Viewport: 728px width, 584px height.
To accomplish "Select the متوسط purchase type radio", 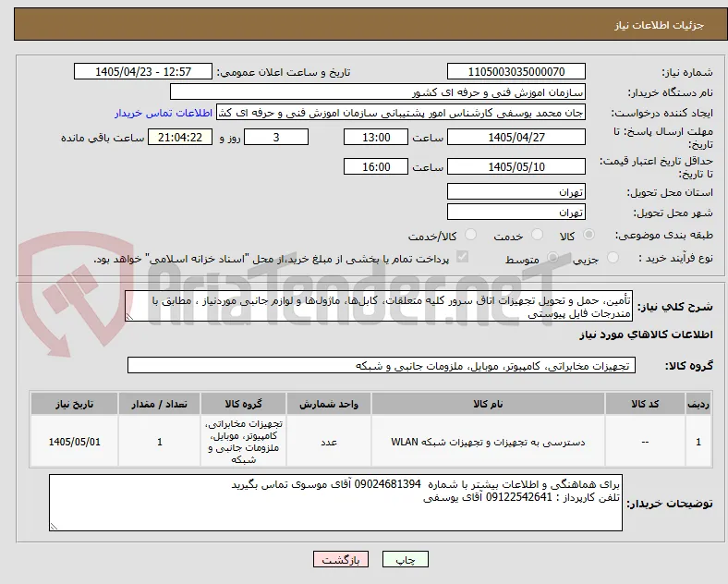I will [552, 257].
